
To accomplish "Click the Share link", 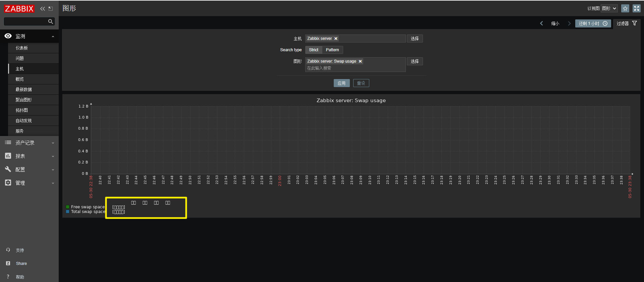I will (x=21, y=264).
